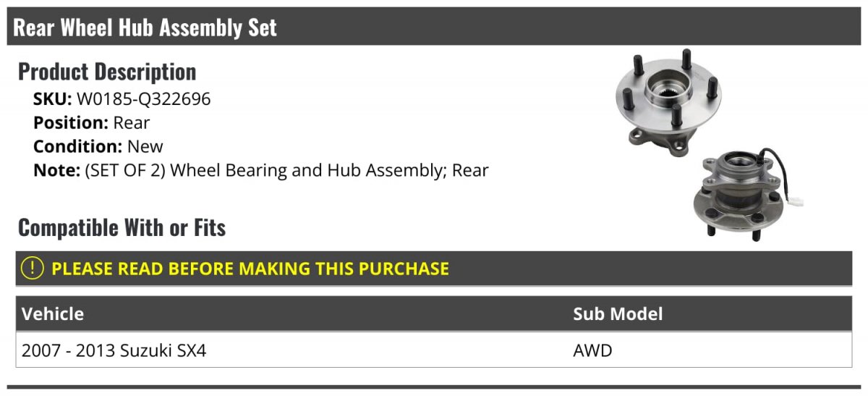This screenshot has width=868, height=396.
Task: Click the 'Condition:' label
Action: click(x=78, y=146)
